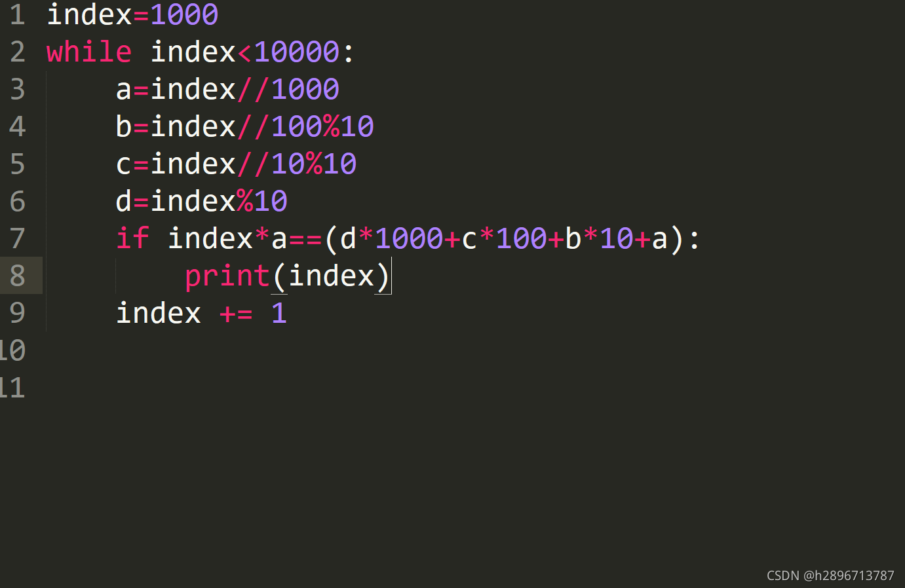
Task: Click line number 5 in gutter
Action: pos(18,164)
